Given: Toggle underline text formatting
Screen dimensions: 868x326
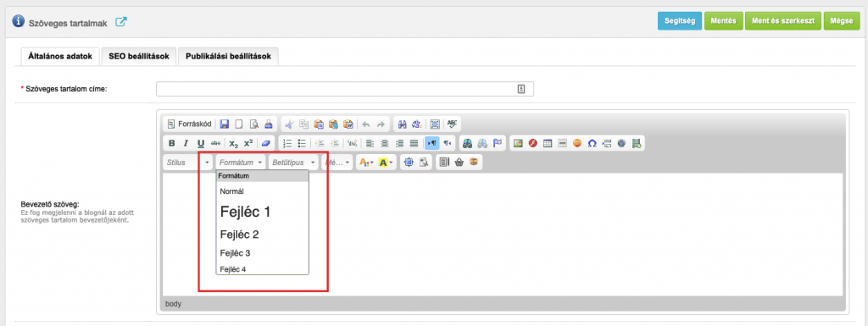Looking at the screenshot, I should coord(200,143).
